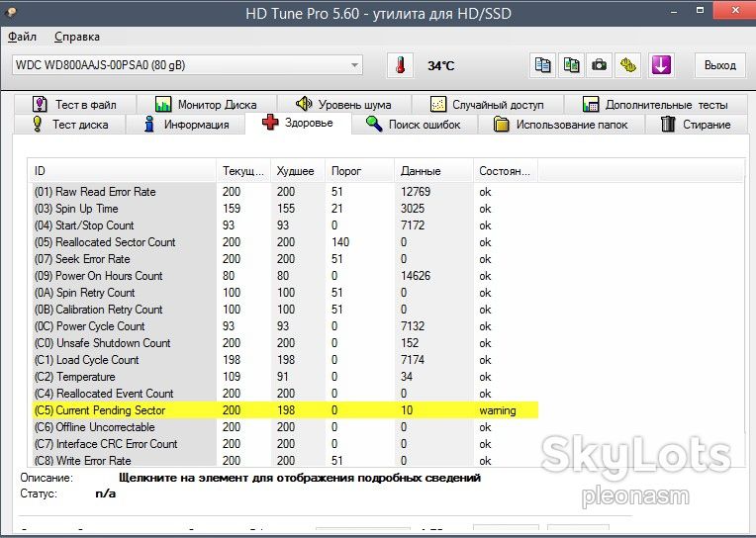Select the (C0) Unsafe Shutdown Count row
The width and height of the screenshot is (756, 538).
[x=285, y=343]
